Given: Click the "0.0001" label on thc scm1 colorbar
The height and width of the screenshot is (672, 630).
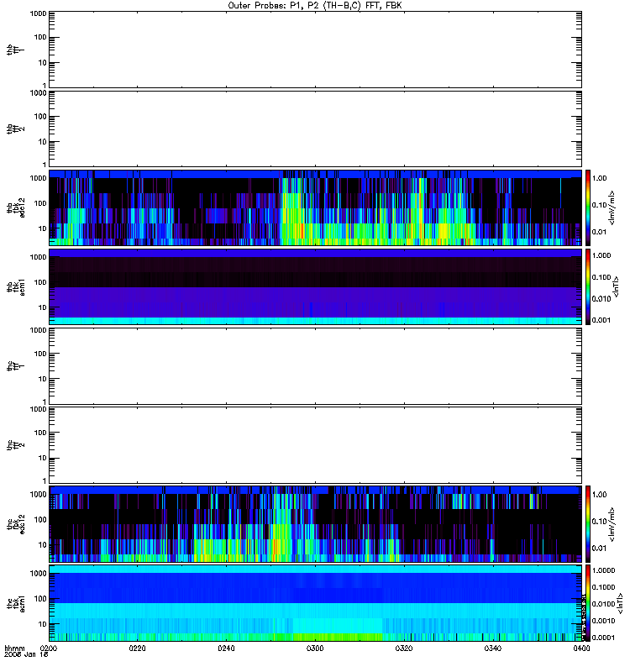Looking at the screenshot, I should coord(603,638).
